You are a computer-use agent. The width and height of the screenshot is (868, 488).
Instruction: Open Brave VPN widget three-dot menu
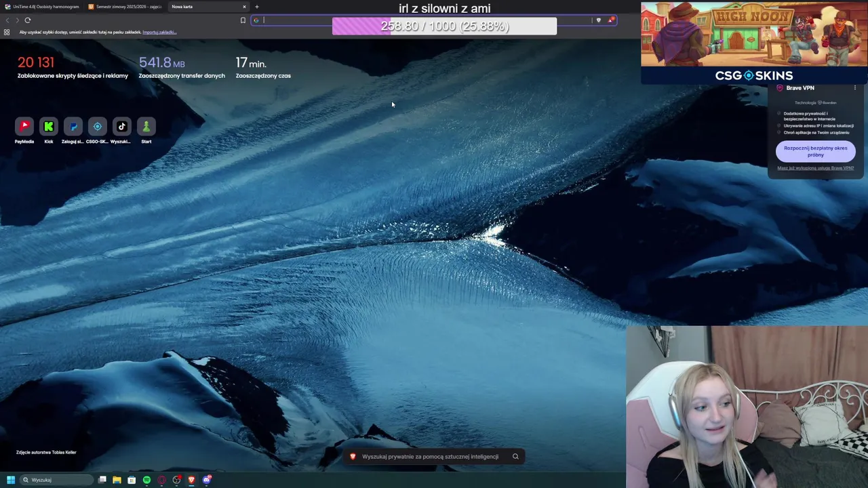click(x=855, y=88)
